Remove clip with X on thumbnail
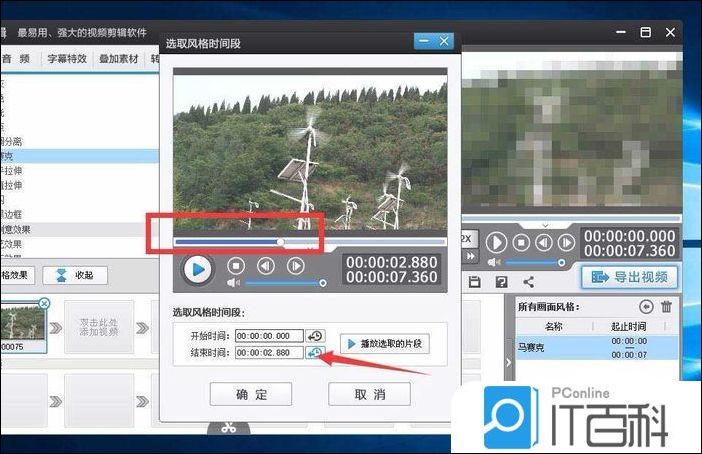The height and width of the screenshot is (454, 702). pos(44,304)
